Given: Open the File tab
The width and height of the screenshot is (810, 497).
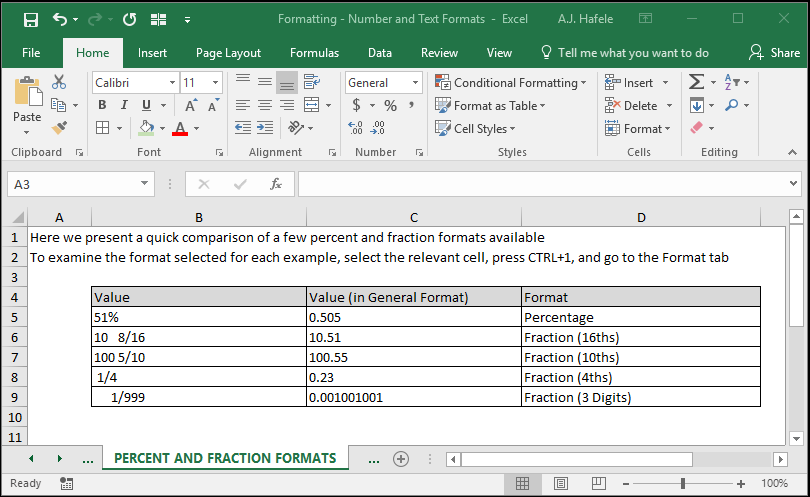Looking at the screenshot, I should tap(31, 53).
